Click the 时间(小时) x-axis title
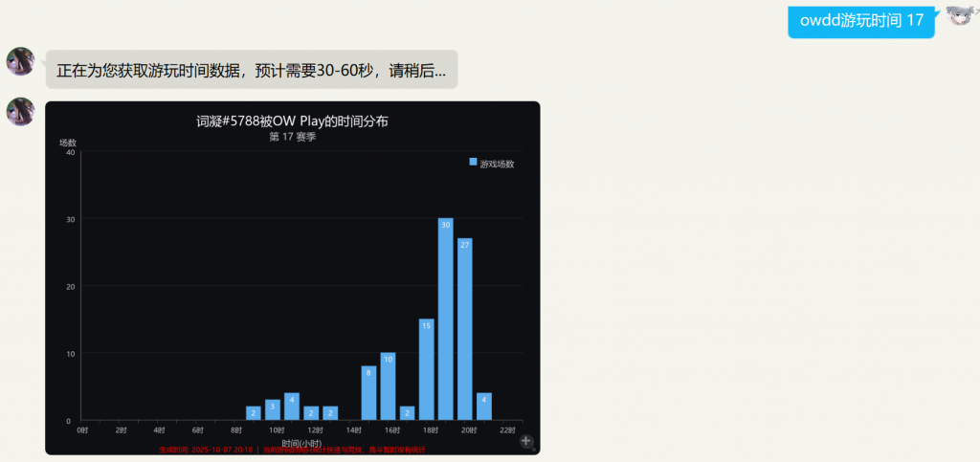The image size is (980, 462). tap(301, 442)
